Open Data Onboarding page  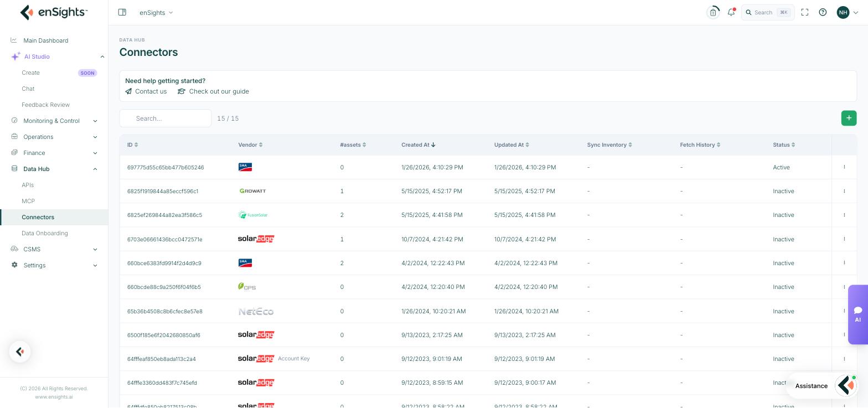tap(45, 233)
